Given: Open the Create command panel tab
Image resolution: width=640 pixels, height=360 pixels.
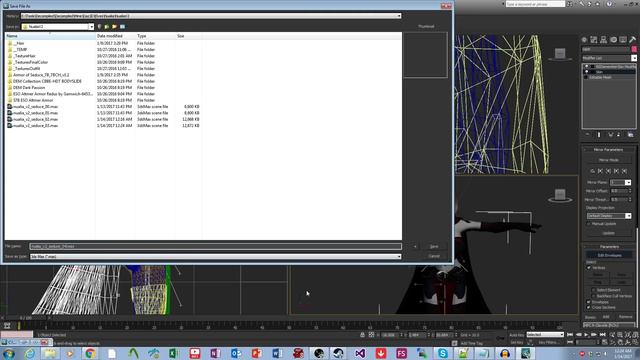Looking at the screenshot, I should tap(584, 40).
